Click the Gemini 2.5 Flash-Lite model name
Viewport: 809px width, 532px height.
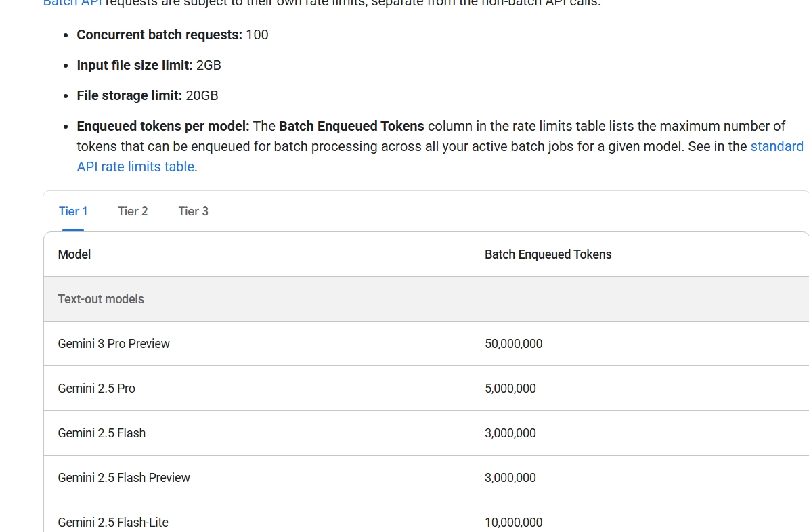pyautogui.click(x=113, y=523)
